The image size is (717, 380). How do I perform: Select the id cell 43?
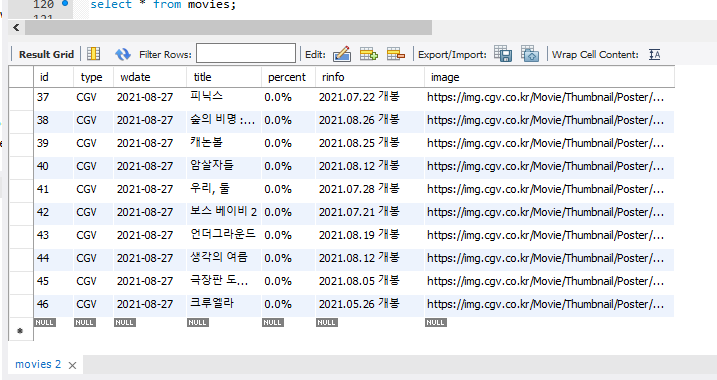point(53,235)
